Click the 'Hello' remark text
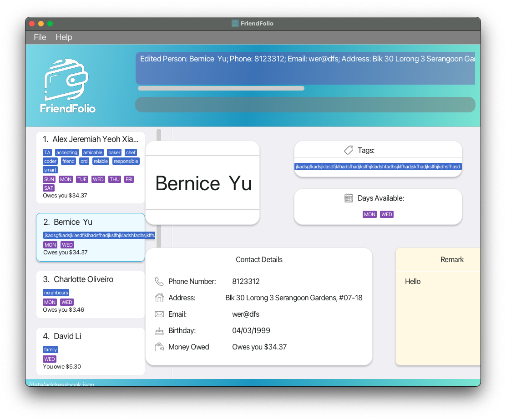Image resolution: width=506 pixels, height=420 pixels. point(413,282)
